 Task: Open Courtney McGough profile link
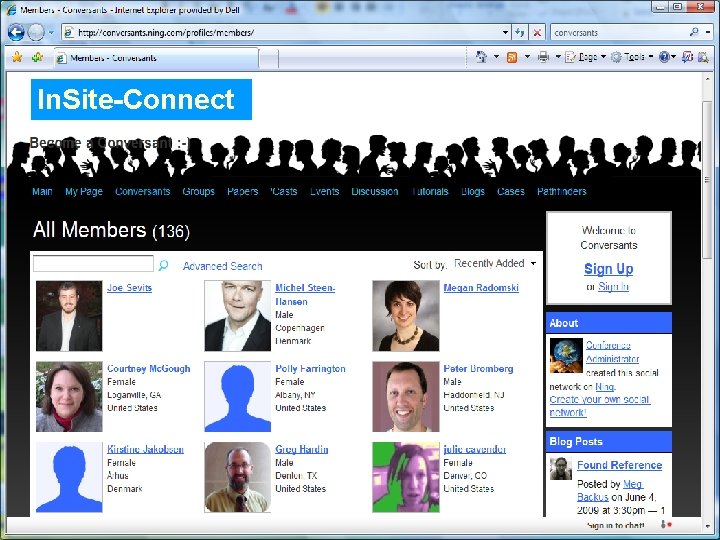(x=149, y=369)
